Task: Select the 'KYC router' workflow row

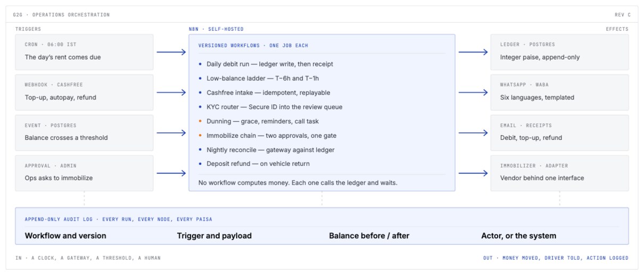Action: [x=270, y=107]
